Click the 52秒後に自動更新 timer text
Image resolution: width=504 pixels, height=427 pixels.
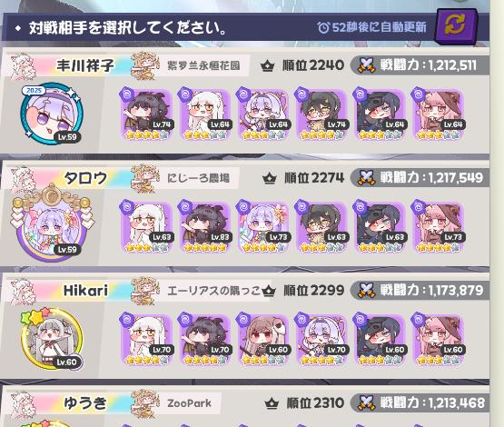coord(372,27)
